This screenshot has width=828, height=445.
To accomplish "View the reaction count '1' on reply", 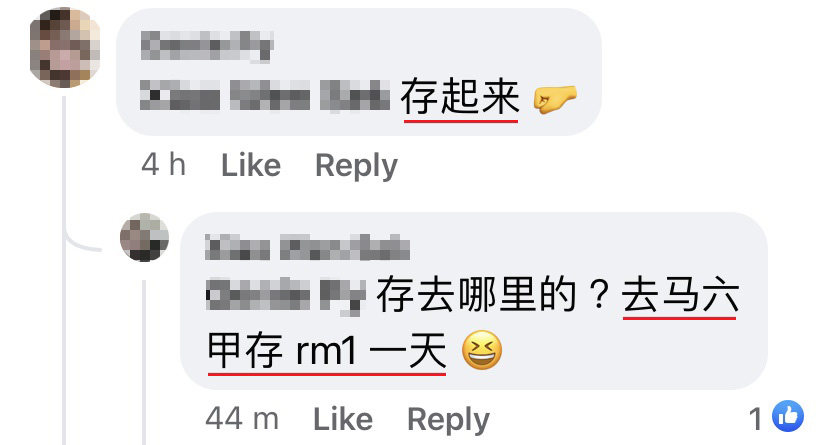I will click(756, 419).
